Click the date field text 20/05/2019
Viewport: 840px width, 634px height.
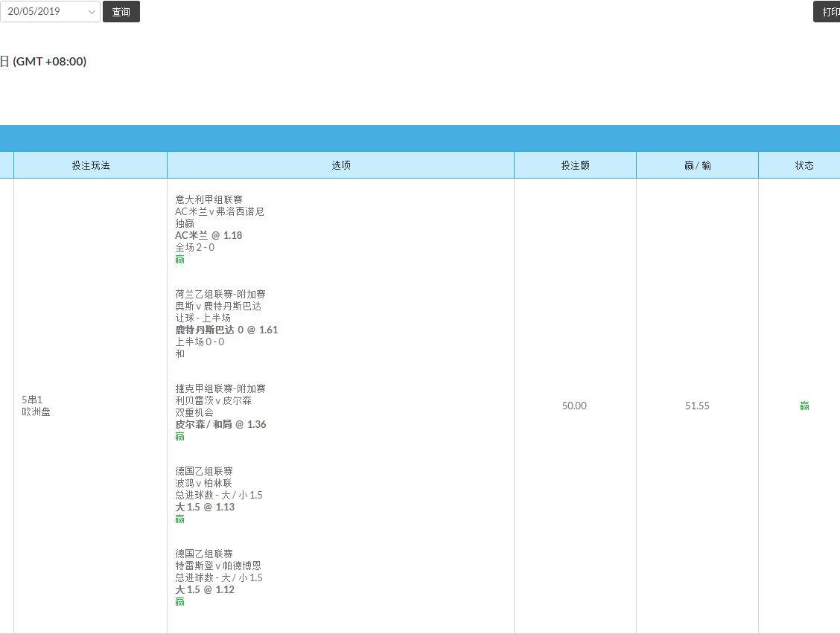34,11
